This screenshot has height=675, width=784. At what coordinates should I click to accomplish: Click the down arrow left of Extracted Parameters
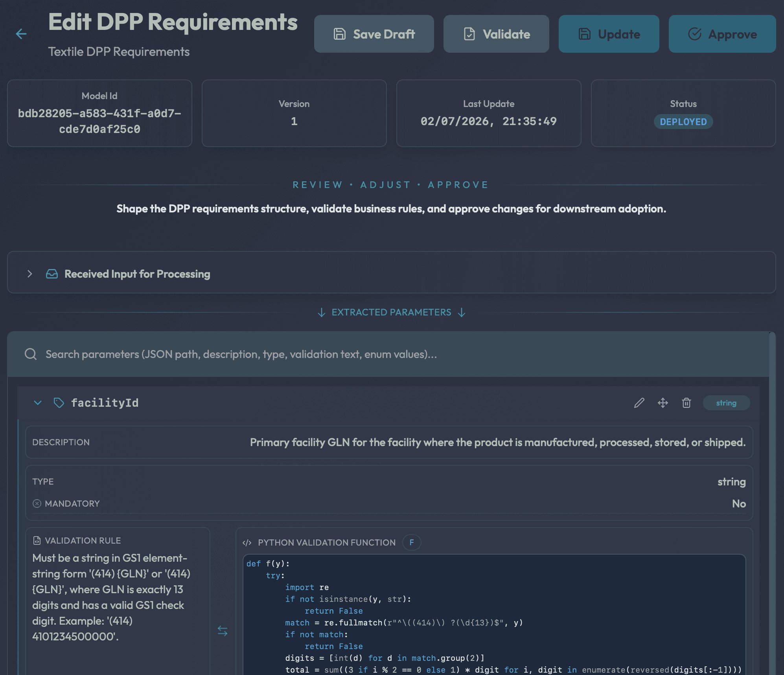(322, 312)
